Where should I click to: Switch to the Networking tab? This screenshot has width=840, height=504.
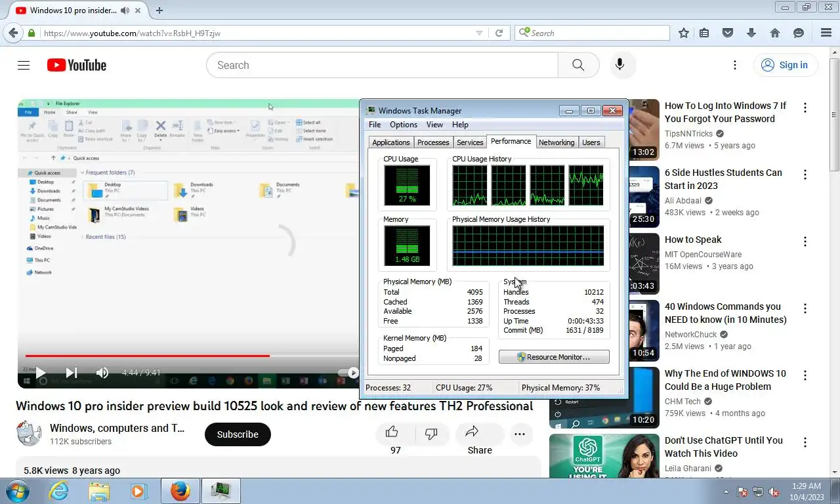(556, 142)
